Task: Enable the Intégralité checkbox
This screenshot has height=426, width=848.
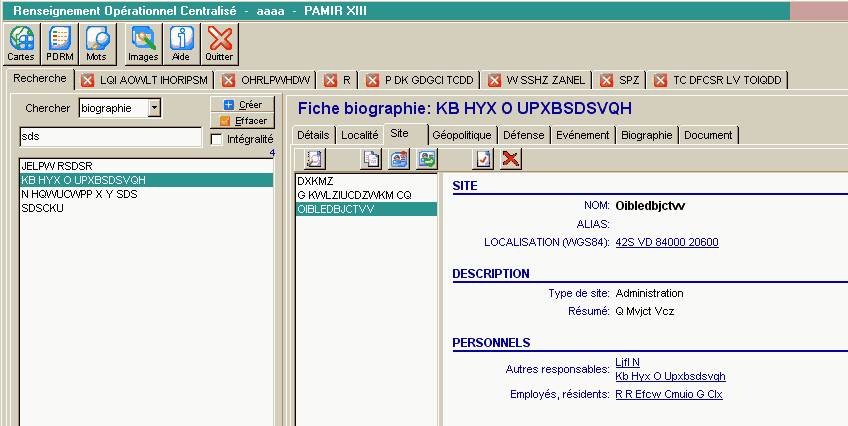Action: coord(217,139)
